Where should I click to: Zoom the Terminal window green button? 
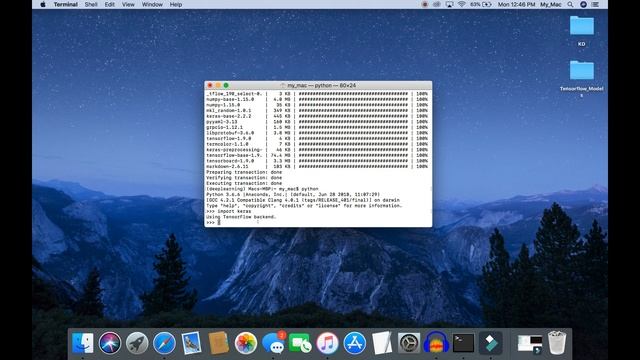[226, 85]
